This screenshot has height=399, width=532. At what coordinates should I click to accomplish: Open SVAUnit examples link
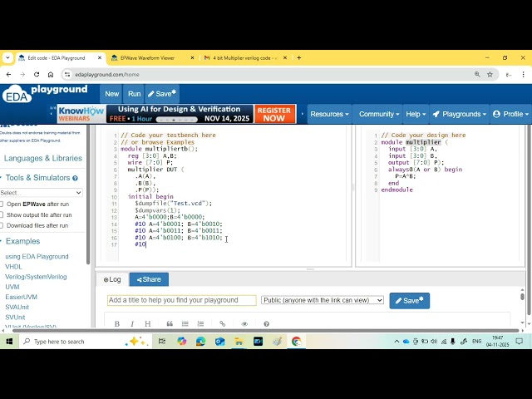(17, 307)
